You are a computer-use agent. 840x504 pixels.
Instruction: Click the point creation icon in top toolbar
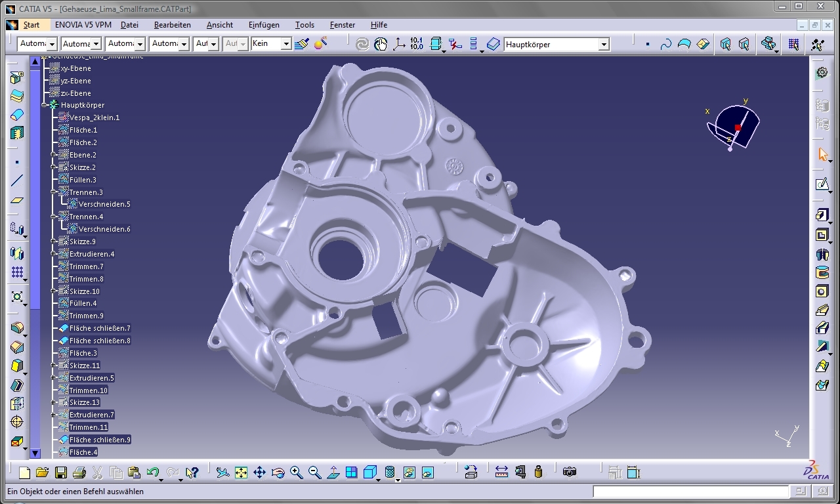648,45
